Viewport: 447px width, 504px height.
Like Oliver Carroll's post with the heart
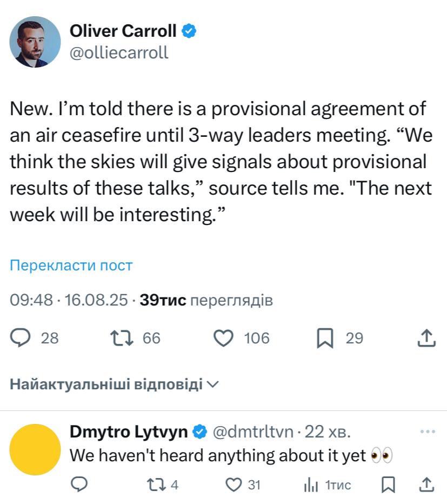coord(223,338)
